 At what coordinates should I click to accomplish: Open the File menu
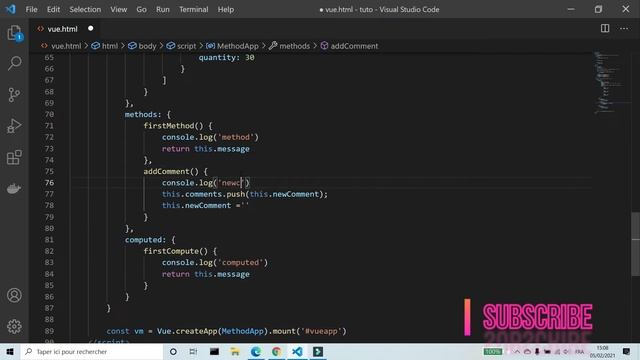[31, 9]
